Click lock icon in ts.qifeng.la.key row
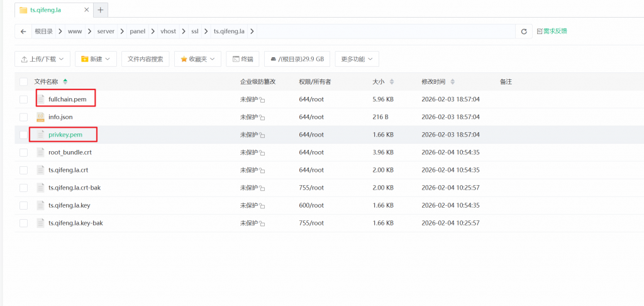This screenshot has height=306, width=644. click(x=262, y=206)
